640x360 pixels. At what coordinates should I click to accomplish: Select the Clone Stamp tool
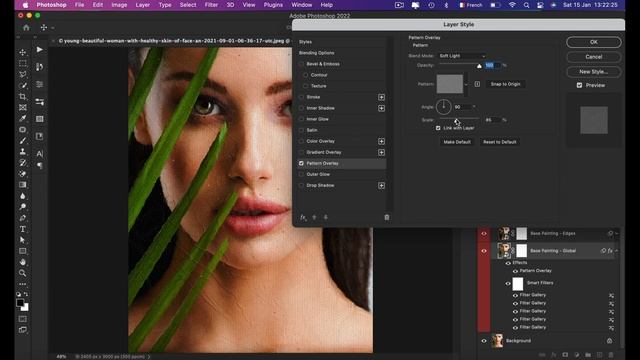click(22, 151)
